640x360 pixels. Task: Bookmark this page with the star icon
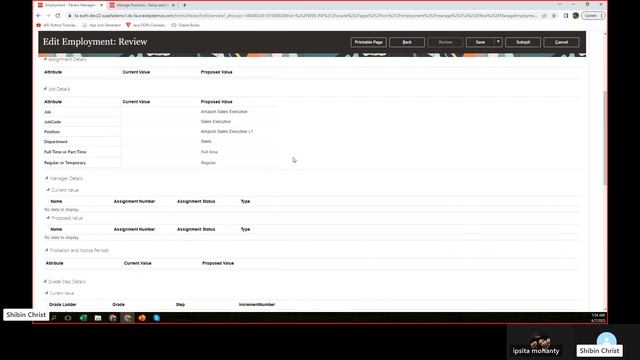[x=554, y=16]
